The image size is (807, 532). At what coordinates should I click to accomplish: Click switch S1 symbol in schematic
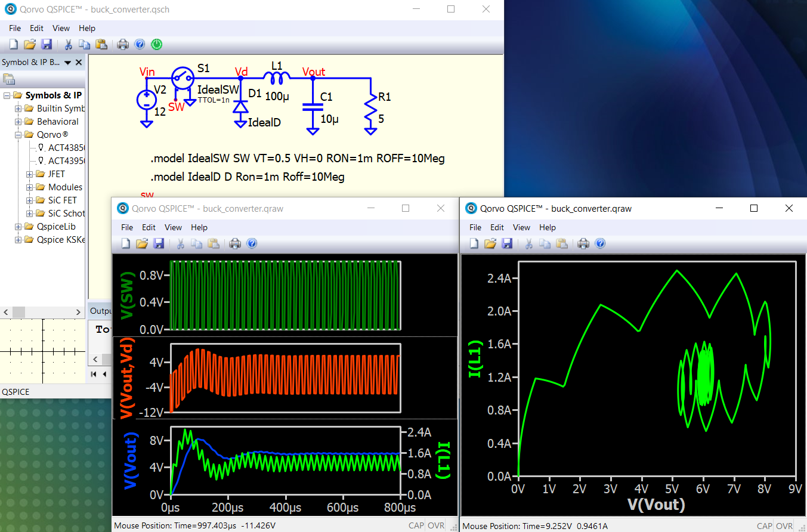(x=183, y=77)
